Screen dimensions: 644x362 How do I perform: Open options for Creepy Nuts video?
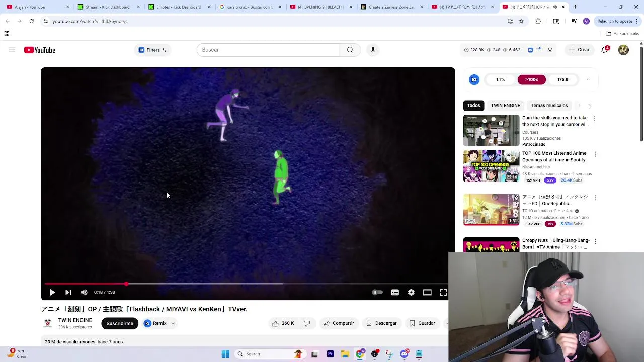point(595,241)
